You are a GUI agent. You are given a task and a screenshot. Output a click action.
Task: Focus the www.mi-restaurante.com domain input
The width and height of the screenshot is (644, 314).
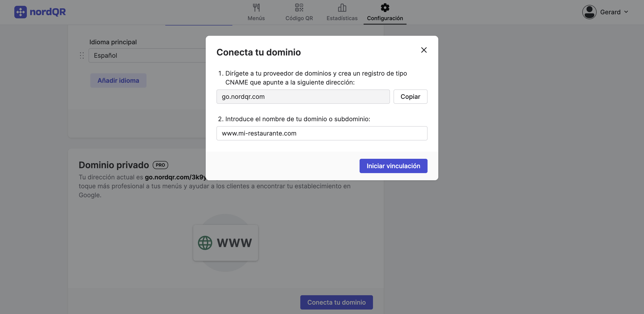click(x=322, y=133)
